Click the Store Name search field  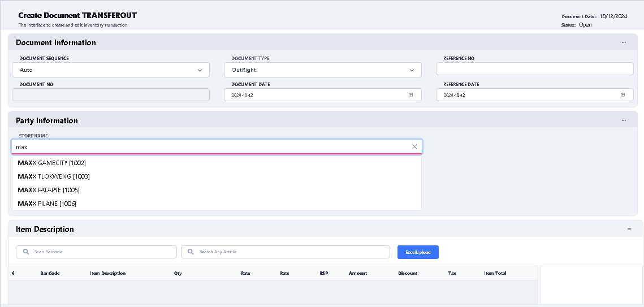(x=209, y=147)
